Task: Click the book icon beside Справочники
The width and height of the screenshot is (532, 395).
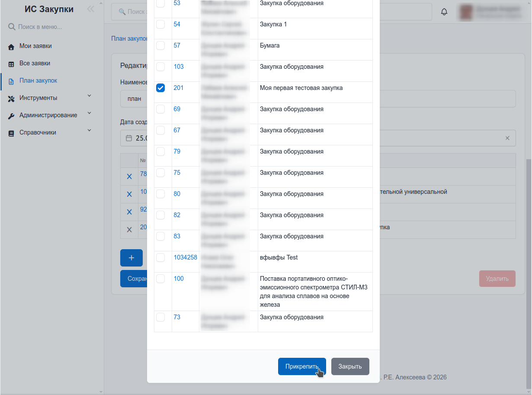Action: [x=11, y=133]
